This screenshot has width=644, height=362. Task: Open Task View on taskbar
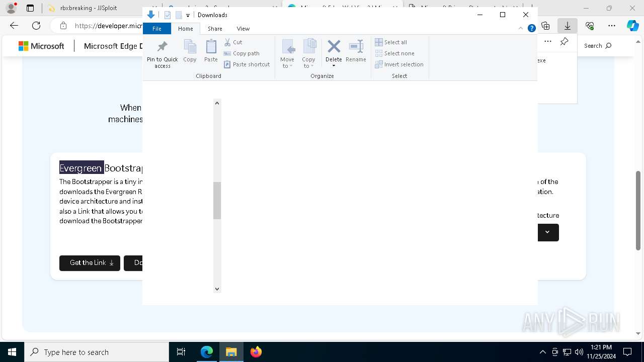point(181,352)
